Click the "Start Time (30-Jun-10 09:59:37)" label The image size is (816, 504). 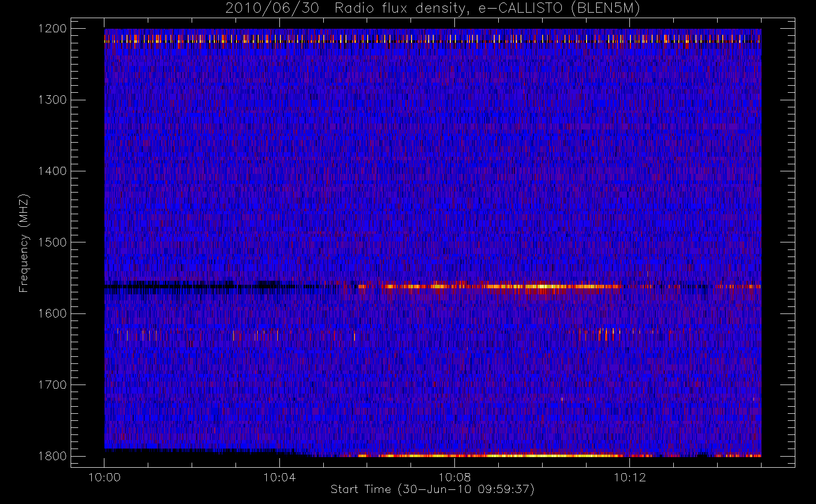coord(432,489)
